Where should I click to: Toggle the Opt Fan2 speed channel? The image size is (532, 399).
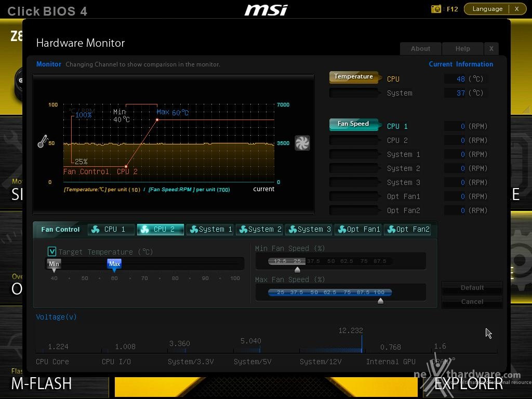tap(353, 210)
